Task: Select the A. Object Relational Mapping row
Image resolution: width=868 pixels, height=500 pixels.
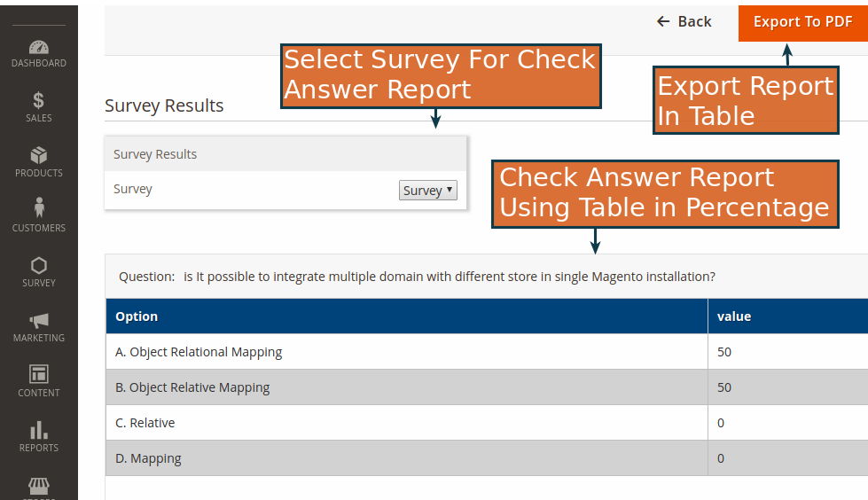Action: tap(487, 352)
